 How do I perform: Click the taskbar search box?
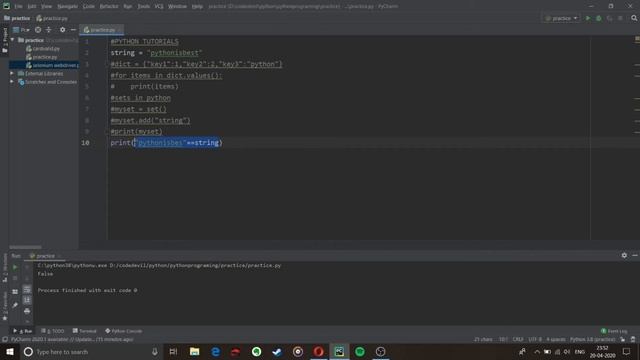(x=92, y=351)
